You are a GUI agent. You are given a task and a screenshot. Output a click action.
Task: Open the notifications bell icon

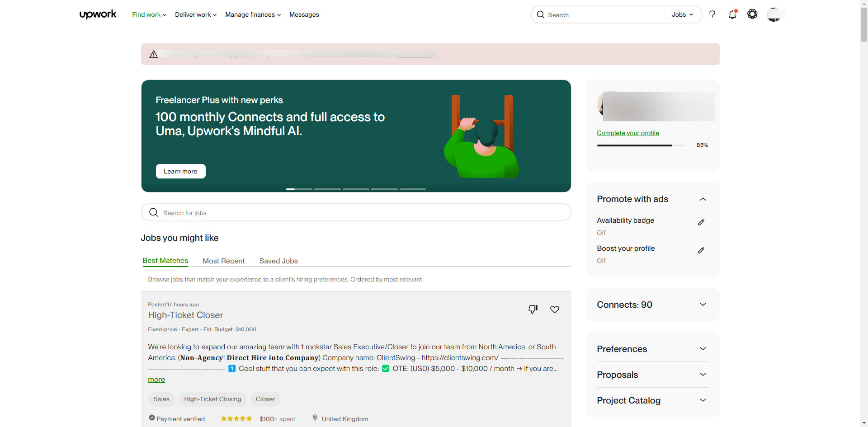[732, 14]
